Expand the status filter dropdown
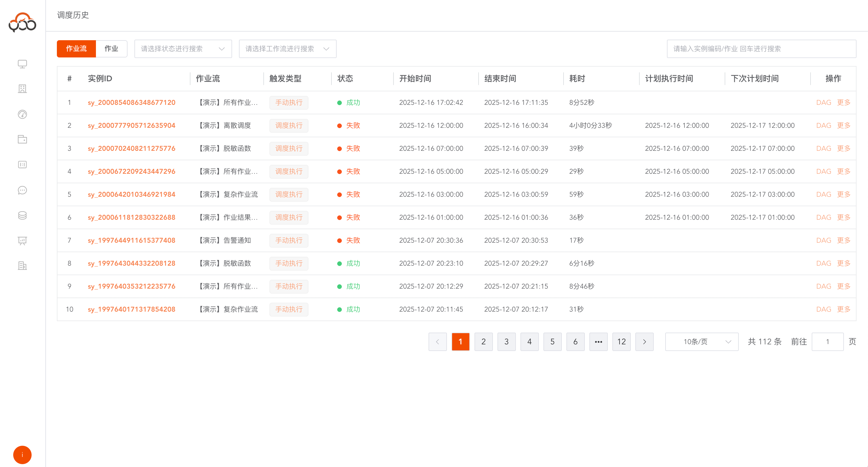This screenshot has height=467, width=868. (x=183, y=49)
